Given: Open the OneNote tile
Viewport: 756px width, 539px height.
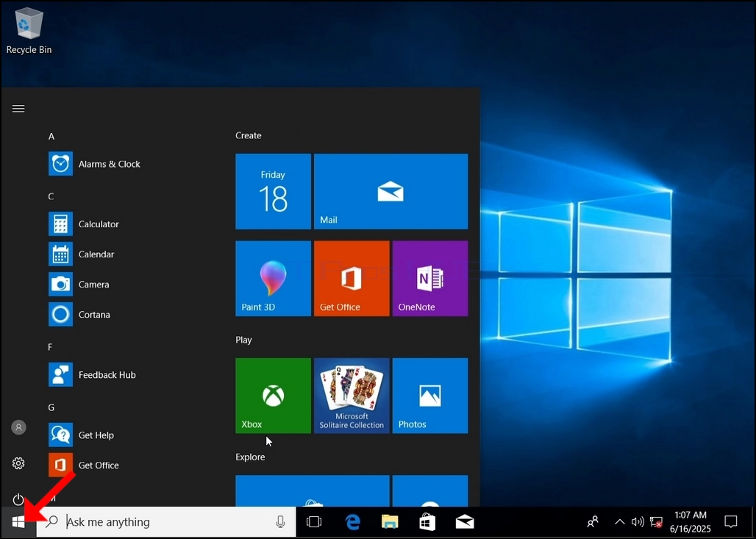Looking at the screenshot, I should pos(430,279).
